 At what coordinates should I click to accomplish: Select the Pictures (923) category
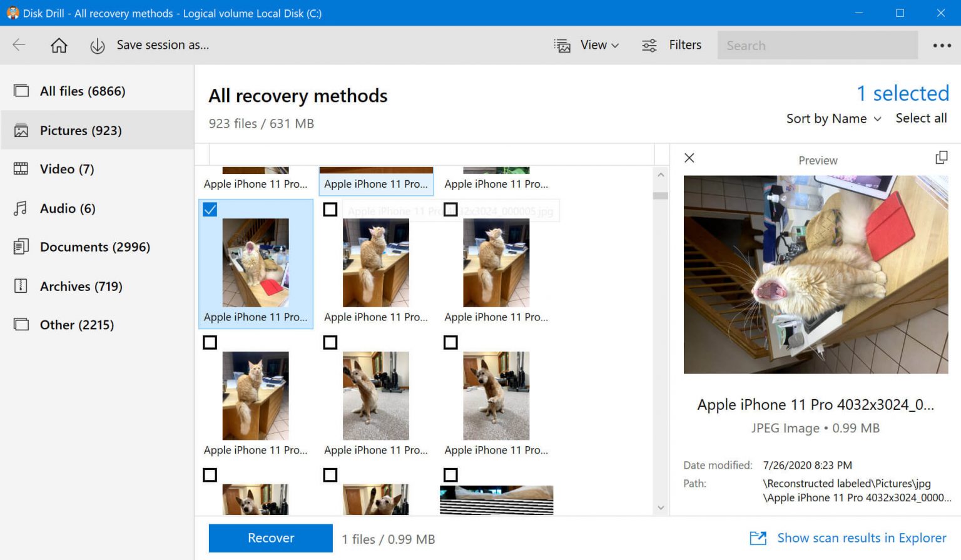click(81, 131)
